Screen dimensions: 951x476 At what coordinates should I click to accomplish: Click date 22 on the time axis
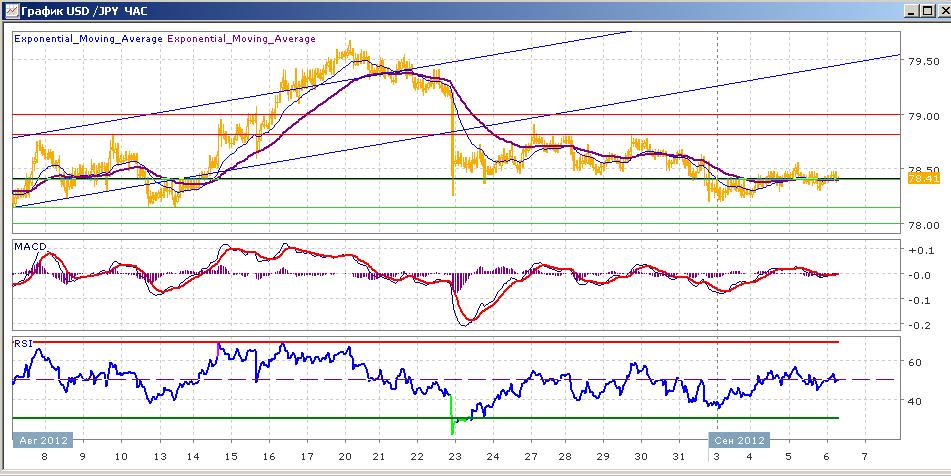(x=417, y=457)
